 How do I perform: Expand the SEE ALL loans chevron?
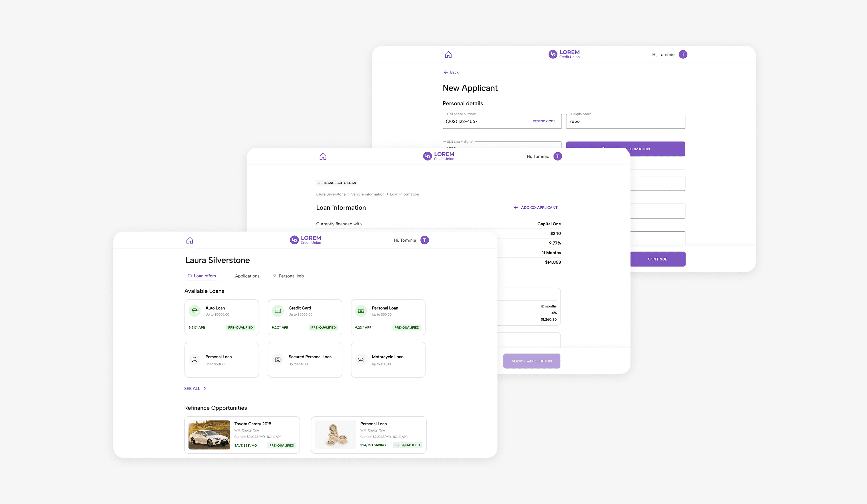point(204,388)
